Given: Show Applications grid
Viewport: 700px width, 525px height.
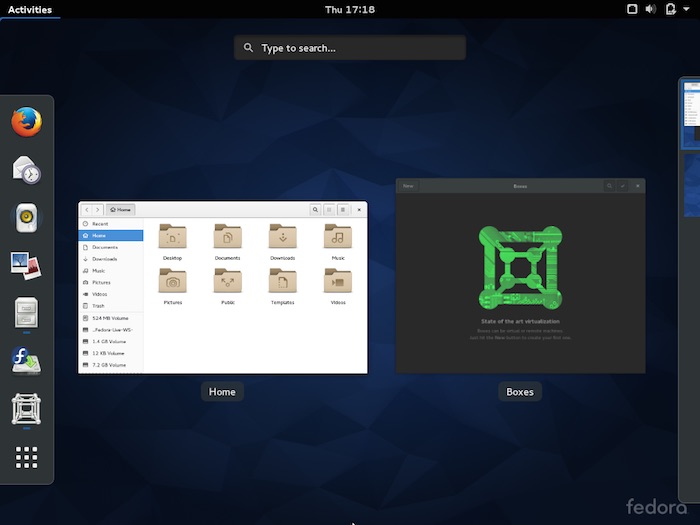Looking at the screenshot, I should pos(27,457).
